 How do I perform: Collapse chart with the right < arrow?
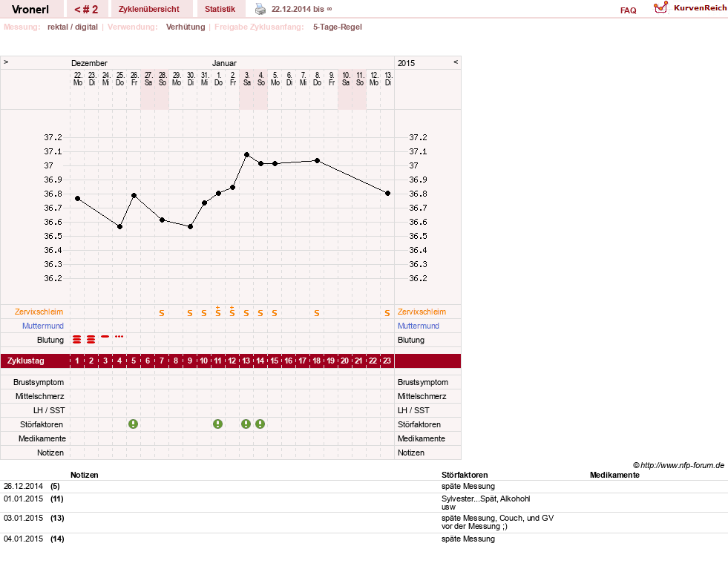456,62
